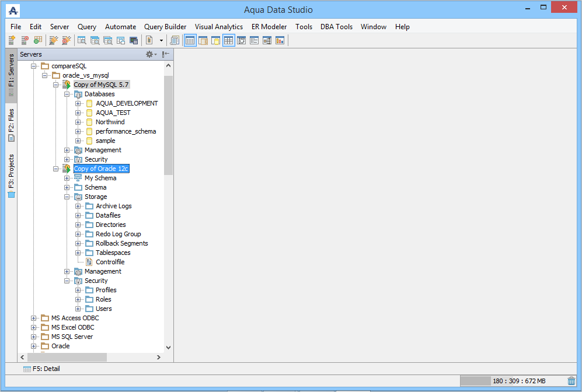Click the script scroll toolbar icon
This screenshot has width=582, height=392.
(x=175, y=40)
